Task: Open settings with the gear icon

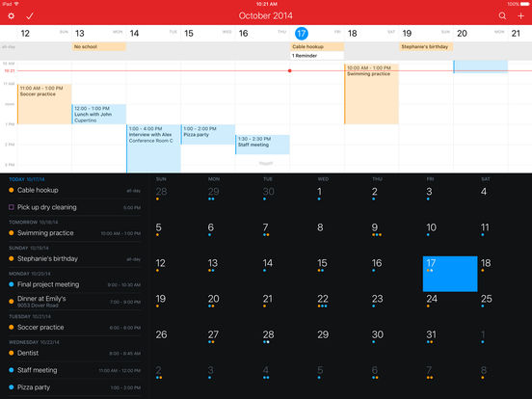Action: click(12, 16)
